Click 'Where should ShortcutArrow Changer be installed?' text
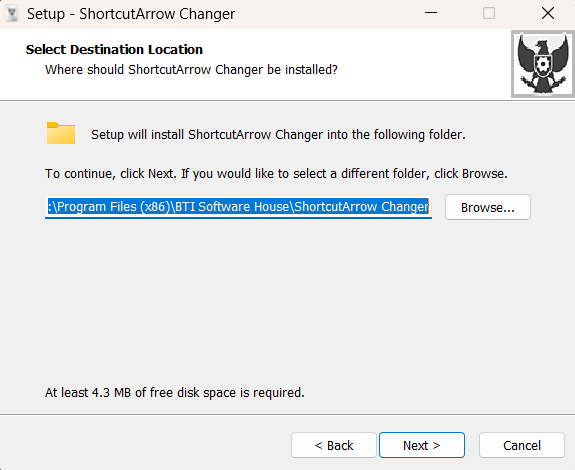575x470 pixels. 191,70
